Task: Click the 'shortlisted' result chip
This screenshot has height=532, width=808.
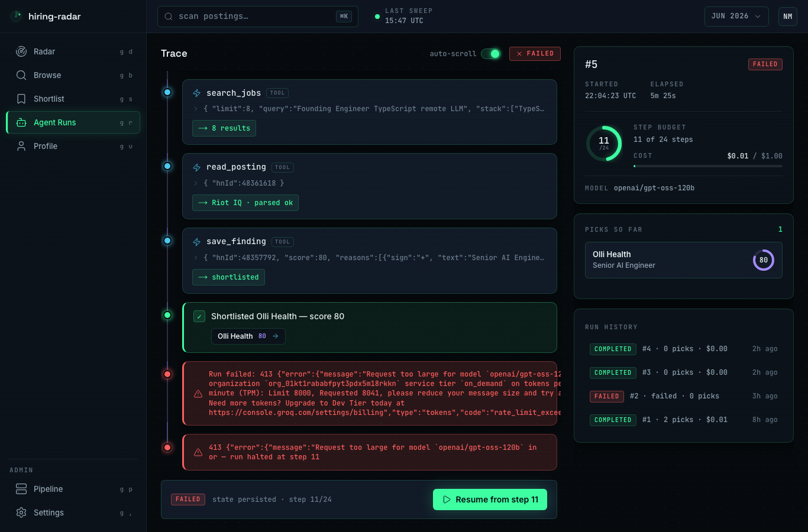Action: pyautogui.click(x=228, y=277)
